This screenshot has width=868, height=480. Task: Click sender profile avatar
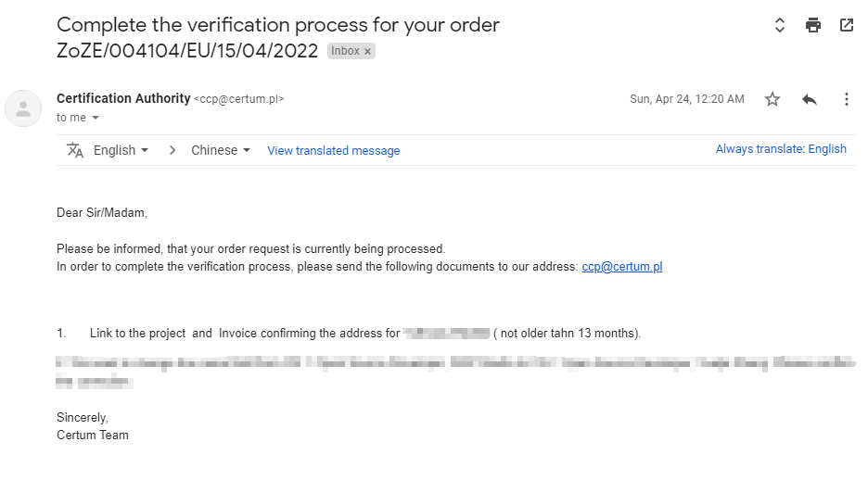pos(23,108)
